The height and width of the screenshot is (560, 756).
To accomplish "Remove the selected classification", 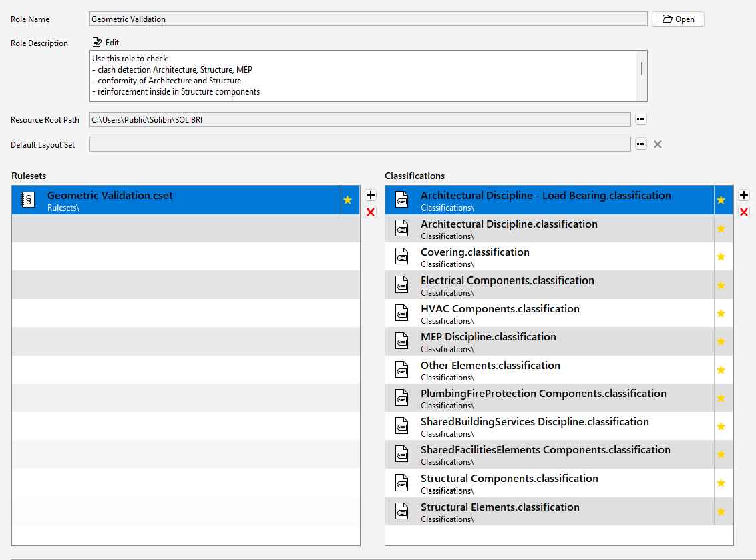I will click(744, 212).
